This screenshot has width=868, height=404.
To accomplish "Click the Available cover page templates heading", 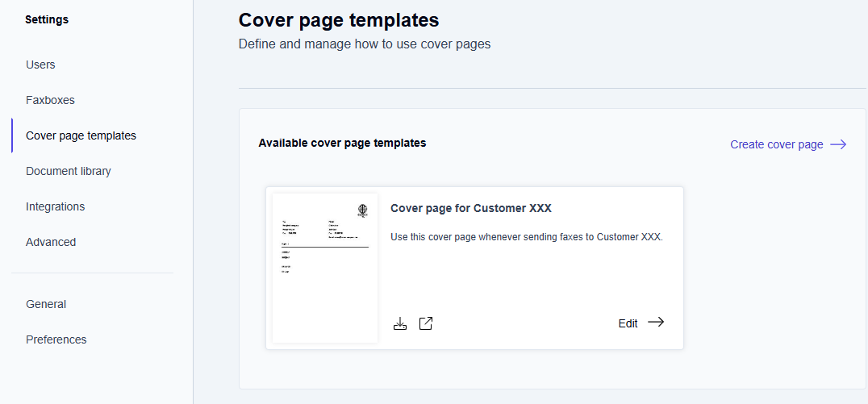I will pyautogui.click(x=342, y=143).
